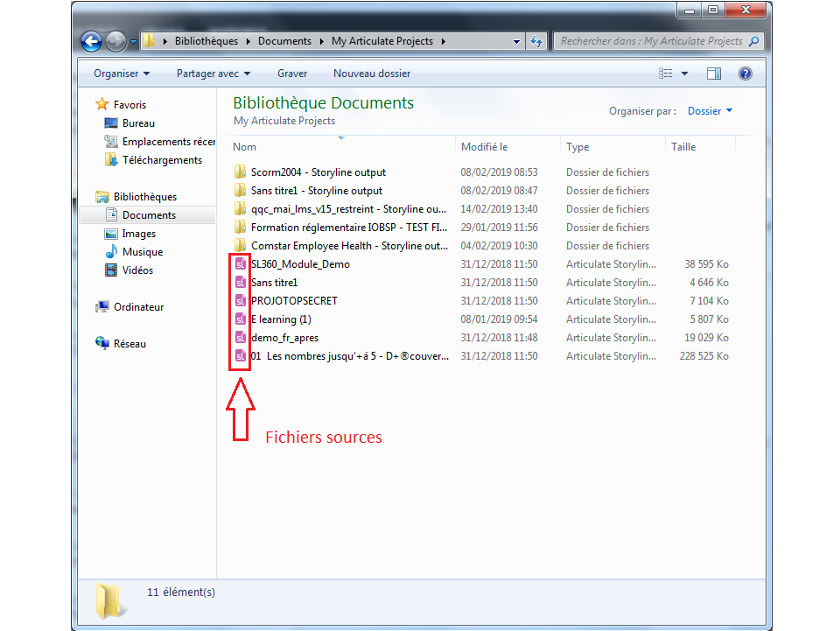Expand the arrow after the Bibliothèques breadcrumb
Screen dimensions: 840x631
coord(248,41)
